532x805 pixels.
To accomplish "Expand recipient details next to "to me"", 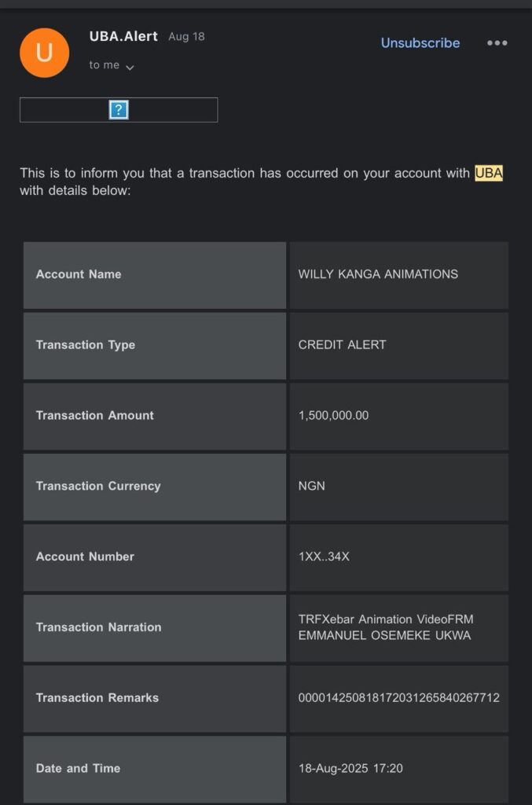I will [130, 67].
